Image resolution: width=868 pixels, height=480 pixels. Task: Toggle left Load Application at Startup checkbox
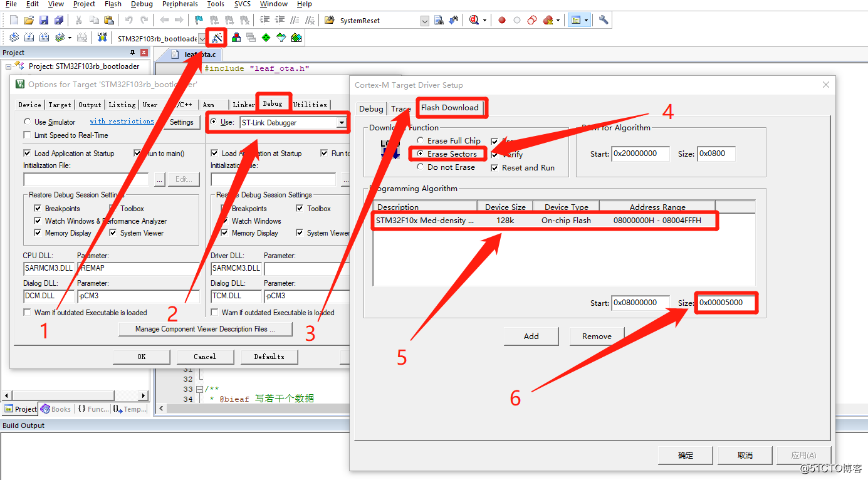[27, 153]
